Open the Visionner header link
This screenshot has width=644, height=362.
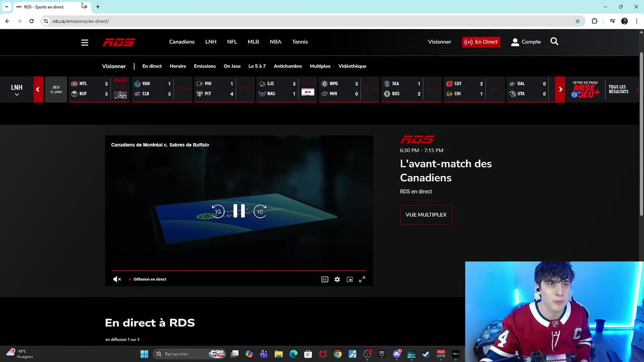(x=439, y=42)
